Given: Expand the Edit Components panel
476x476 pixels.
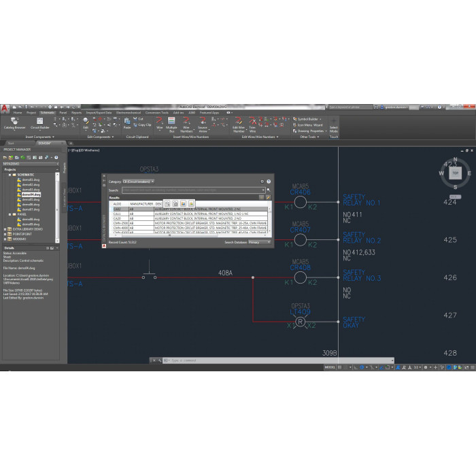Looking at the screenshot, I should point(101,137).
